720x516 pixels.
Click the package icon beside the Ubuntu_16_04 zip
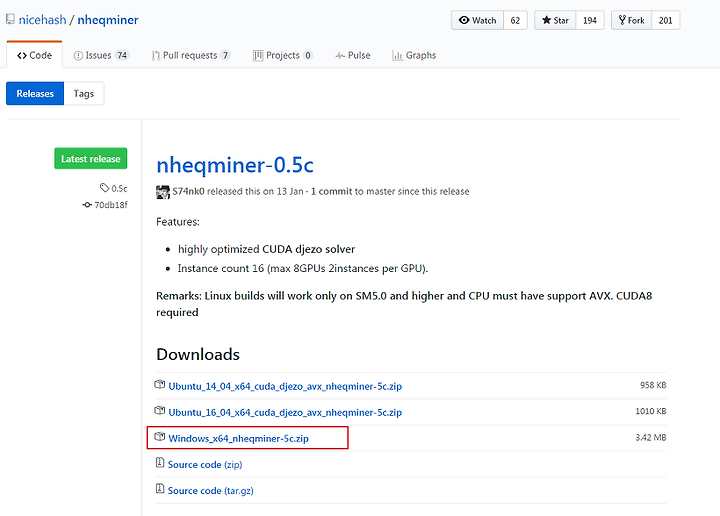click(x=160, y=410)
